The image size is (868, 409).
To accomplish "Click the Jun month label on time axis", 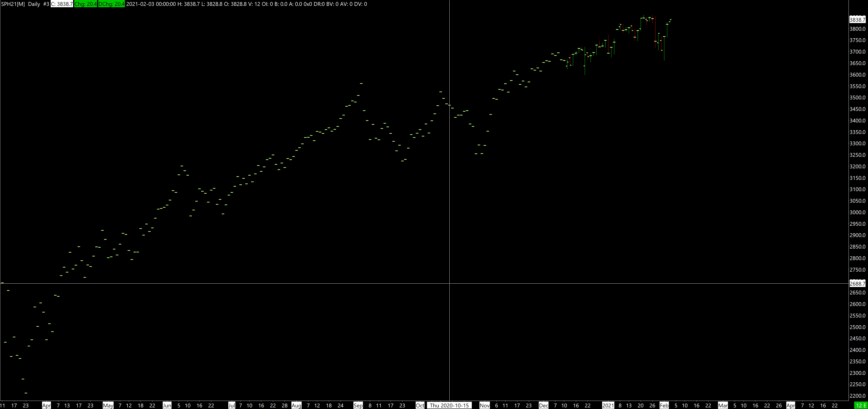I will tap(167, 406).
